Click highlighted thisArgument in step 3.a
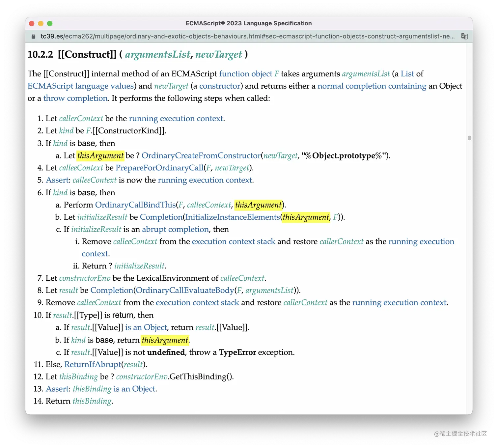The image size is (498, 448). click(100, 155)
